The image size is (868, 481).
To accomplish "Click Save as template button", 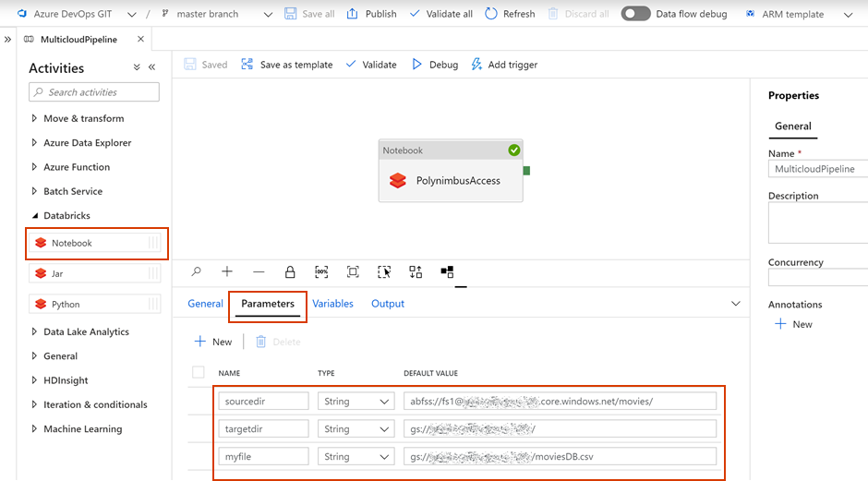I will click(287, 65).
